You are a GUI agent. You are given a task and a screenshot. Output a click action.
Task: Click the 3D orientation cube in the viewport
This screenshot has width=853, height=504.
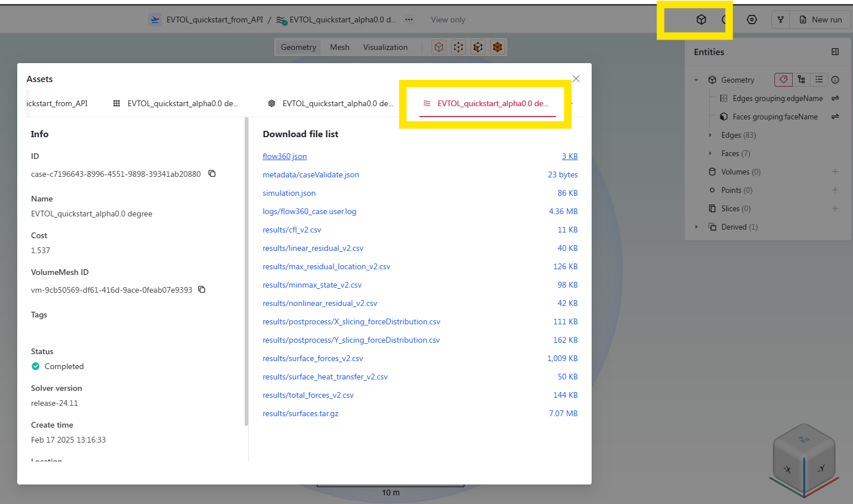point(804,460)
